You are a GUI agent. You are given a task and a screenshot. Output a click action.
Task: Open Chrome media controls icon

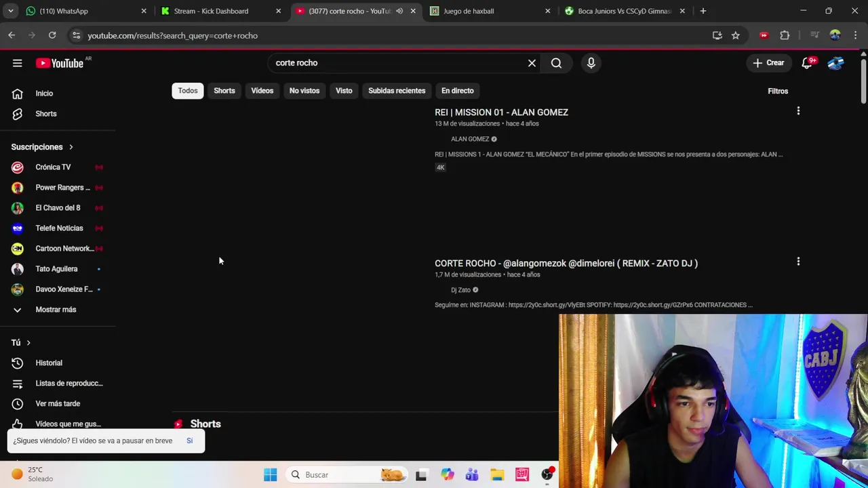click(x=814, y=35)
